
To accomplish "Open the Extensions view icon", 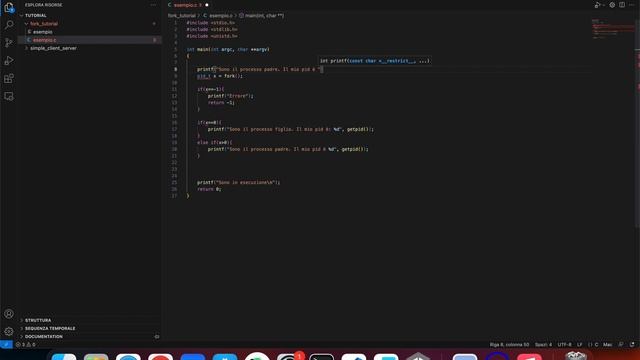I will coord(9,78).
